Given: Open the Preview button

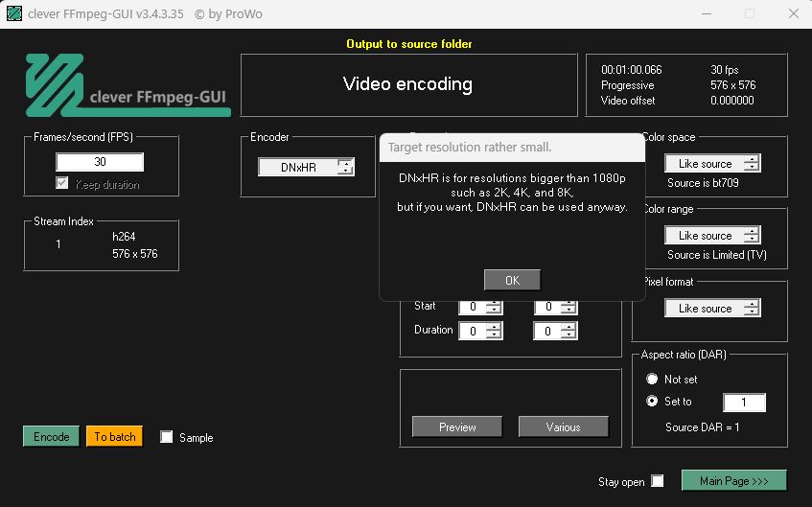Looking at the screenshot, I should [x=457, y=427].
